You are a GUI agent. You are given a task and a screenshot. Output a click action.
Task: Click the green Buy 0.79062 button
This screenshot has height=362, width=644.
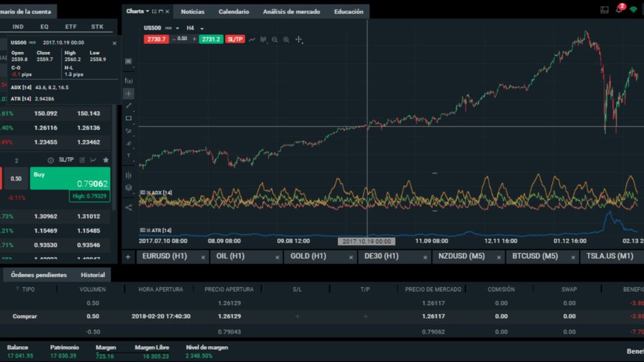pyautogui.click(x=70, y=178)
